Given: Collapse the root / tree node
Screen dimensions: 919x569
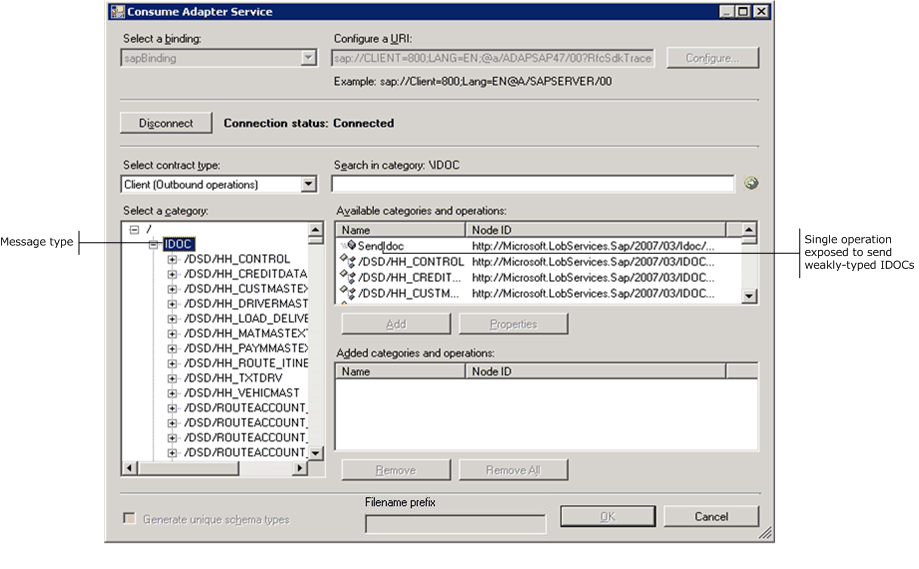Looking at the screenshot, I should [x=134, y=229].
